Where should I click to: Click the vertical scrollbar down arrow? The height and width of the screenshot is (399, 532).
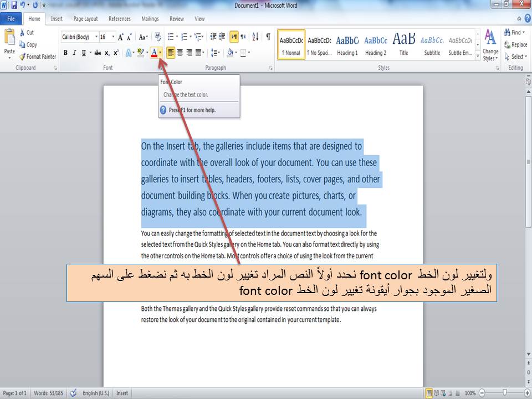[x=528, y=354]
